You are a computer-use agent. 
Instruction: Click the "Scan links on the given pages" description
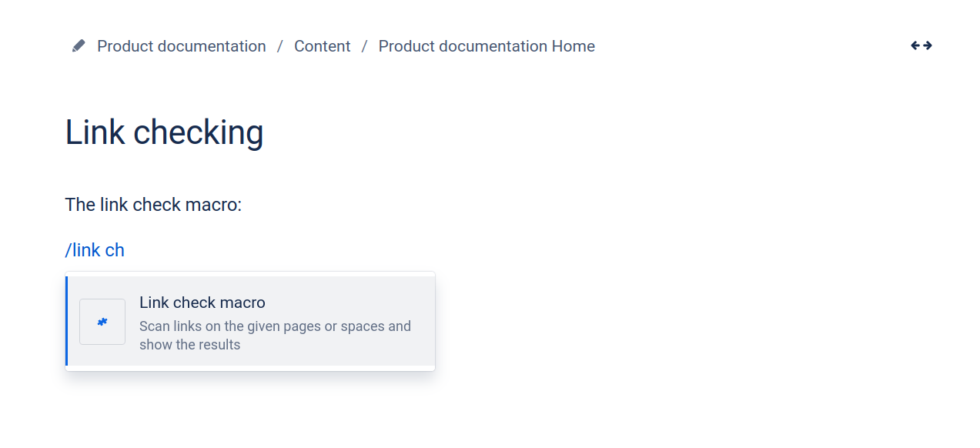click(x=275, y=326)
